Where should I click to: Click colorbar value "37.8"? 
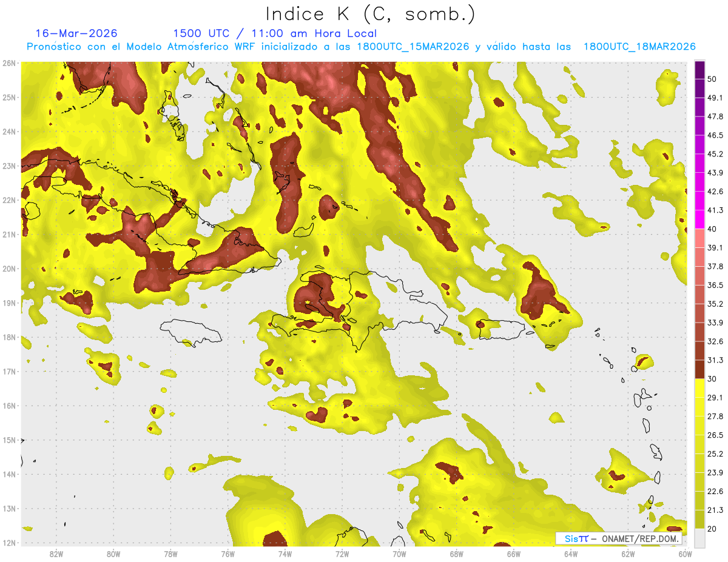click(715, 266)
